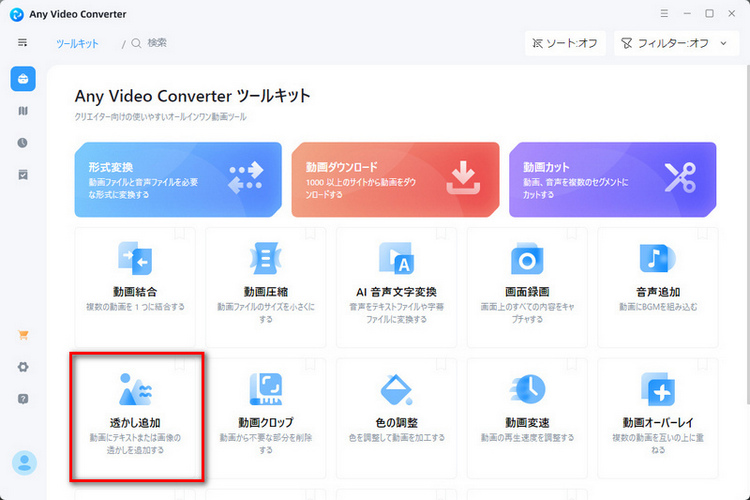
Task: Open 色の調整 color adjust icon
Action: [397, 389]
